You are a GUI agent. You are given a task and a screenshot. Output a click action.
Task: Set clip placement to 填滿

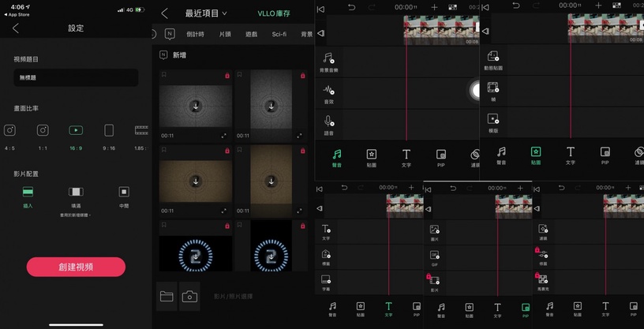76,199
